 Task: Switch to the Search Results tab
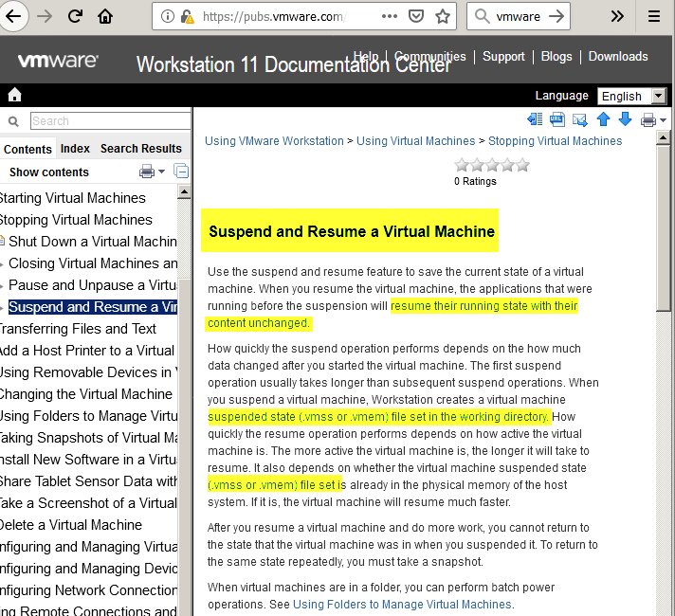tap(141, 149)
